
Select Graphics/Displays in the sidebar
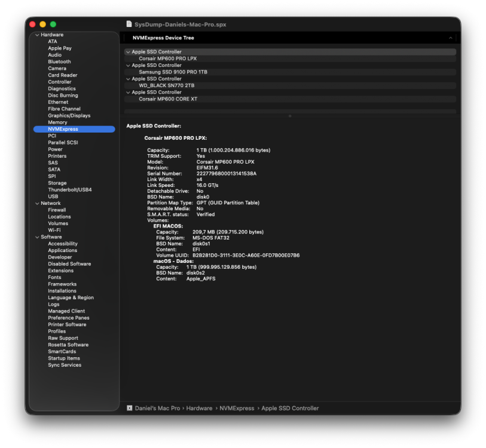[x=69, y=115]
